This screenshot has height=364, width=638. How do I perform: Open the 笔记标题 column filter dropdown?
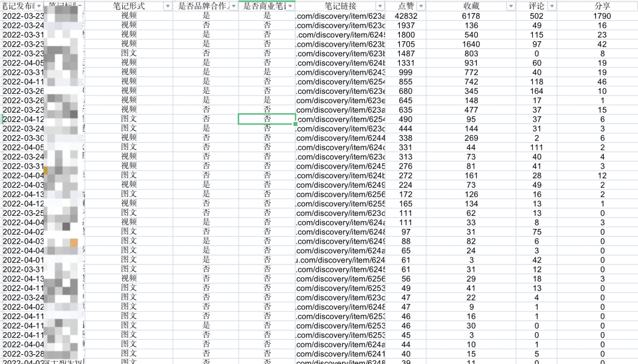pyautogui.click(x=80, y=6)
